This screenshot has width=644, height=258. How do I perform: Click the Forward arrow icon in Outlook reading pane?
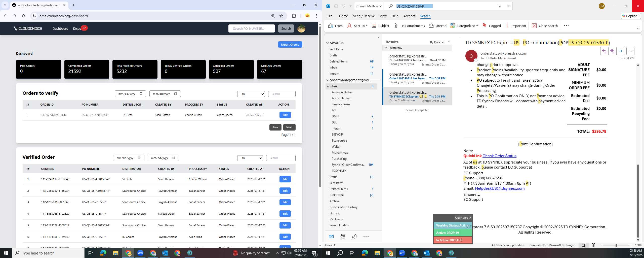[620, 51]
